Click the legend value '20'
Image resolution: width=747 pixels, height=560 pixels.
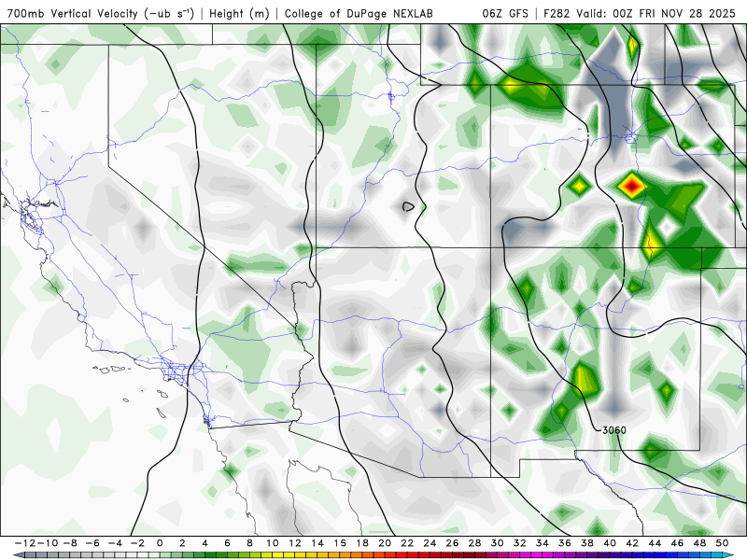coord(385,543)
